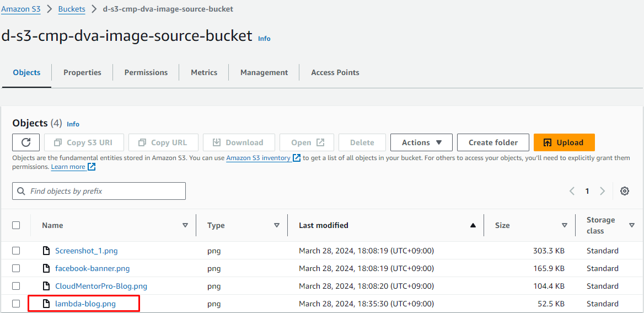This screenshot has width=644, height=313.
Task: Click the sort arrow in Last modified column
Action: (x=473, y=225)
